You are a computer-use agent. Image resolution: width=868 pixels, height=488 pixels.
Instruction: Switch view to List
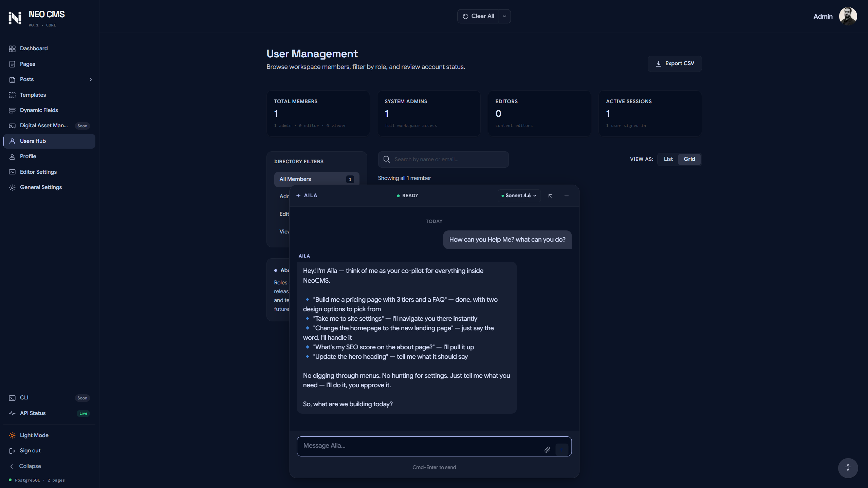point(668,159)
